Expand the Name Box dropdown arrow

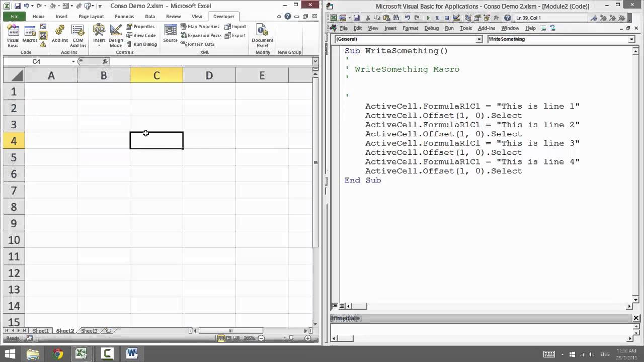coord(73,61)
